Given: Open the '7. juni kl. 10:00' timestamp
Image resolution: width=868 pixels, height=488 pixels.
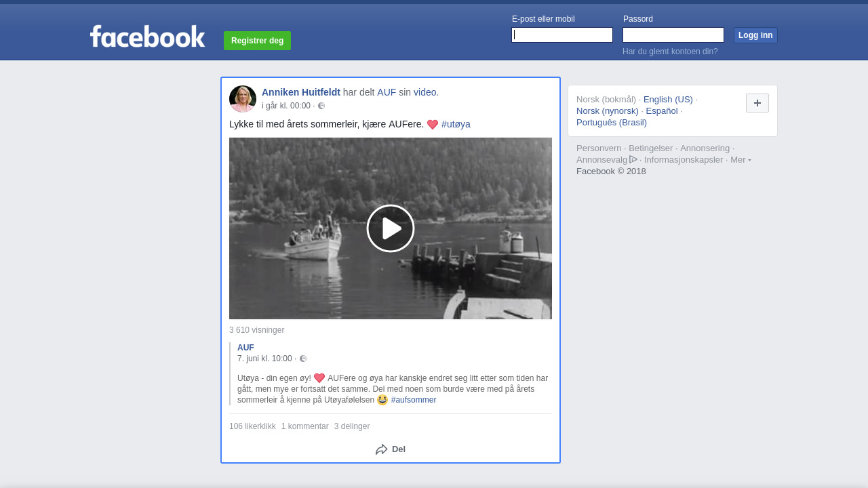Looking at the screenshot, I should pyautogui.click(x=264, y=359).
